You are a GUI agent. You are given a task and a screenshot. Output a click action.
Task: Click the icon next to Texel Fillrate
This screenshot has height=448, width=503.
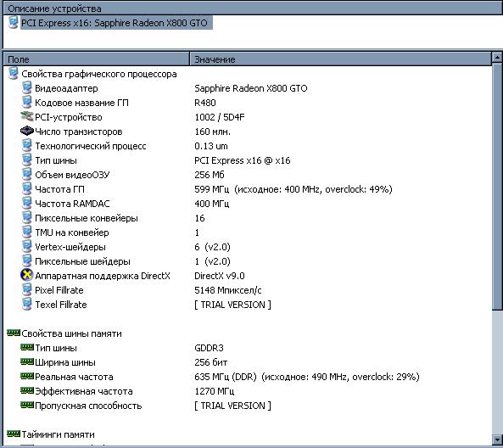pos(26,305)
